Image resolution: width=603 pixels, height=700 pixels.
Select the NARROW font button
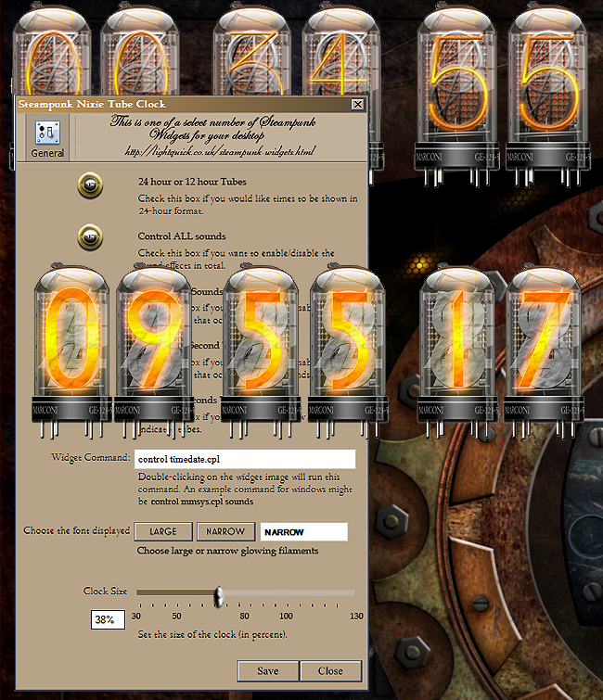click(225, 531)
